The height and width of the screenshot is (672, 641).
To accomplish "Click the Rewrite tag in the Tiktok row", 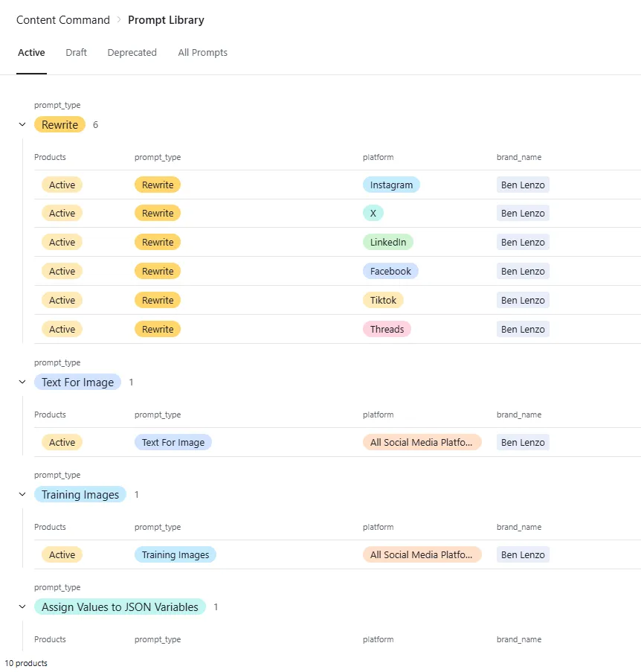I will click(158, 301).
